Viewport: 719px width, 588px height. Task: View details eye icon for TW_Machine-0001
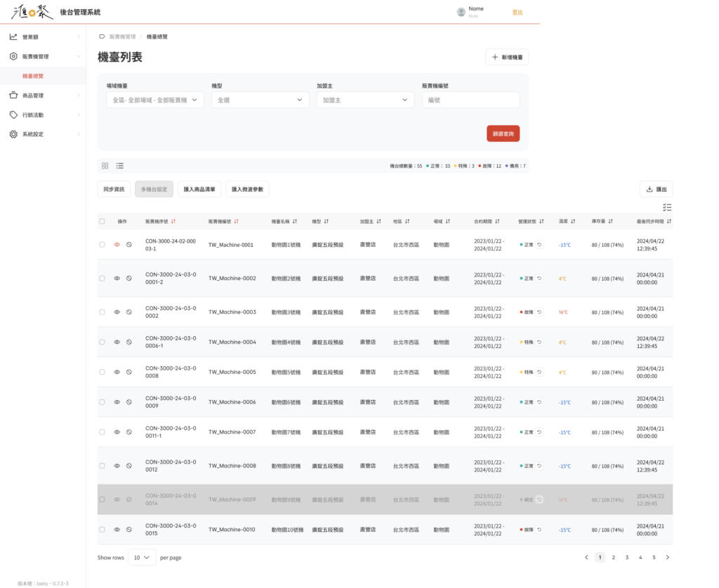coord(117,244)
